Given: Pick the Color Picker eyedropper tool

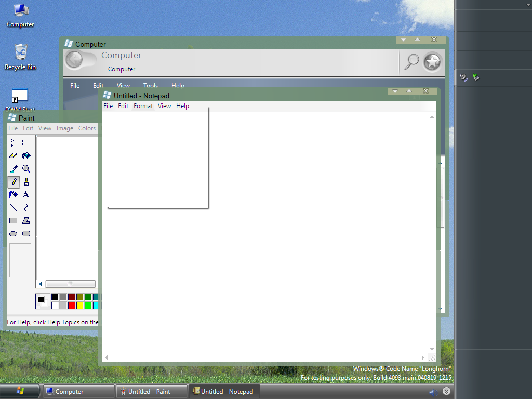Looking at the screenshot, I should 14,169.
